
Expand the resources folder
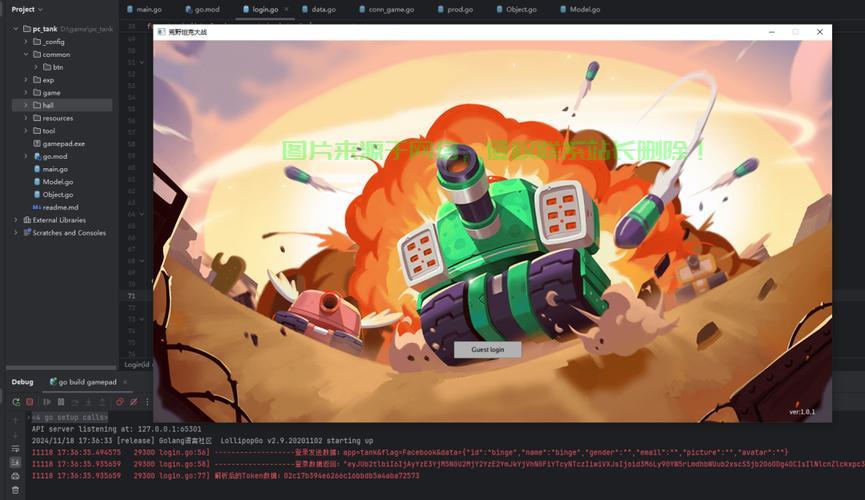25,118
